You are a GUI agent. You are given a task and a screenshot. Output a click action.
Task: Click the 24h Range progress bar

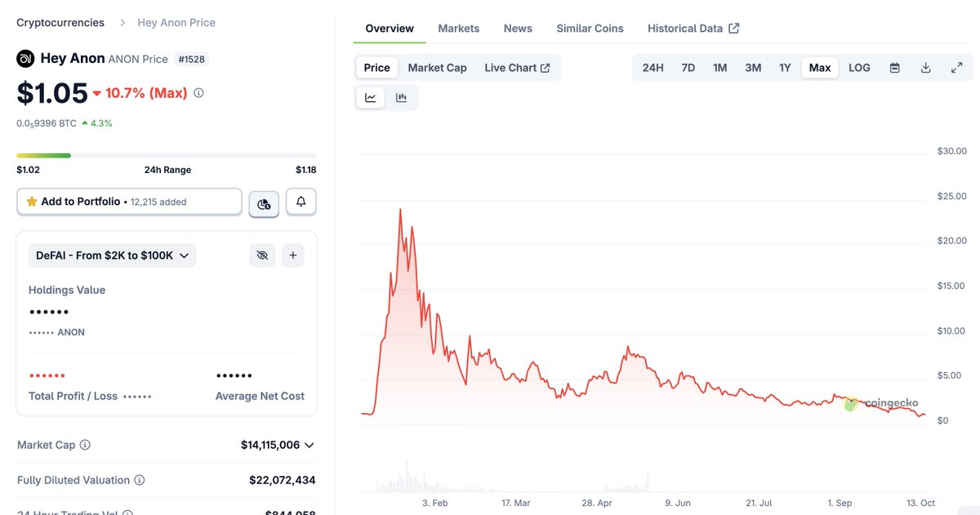167,155
